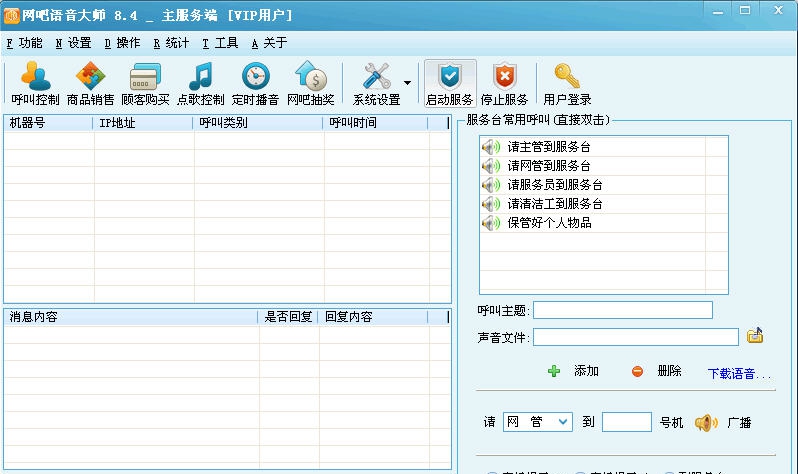Focus the 声音文件 input field
Viewport: 798px width, 474px height.
[636, 337]
